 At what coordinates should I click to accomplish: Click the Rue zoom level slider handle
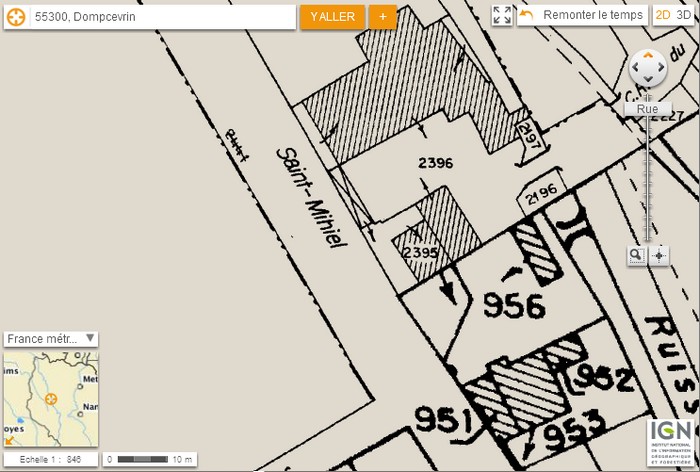click(x=647, y=108)
